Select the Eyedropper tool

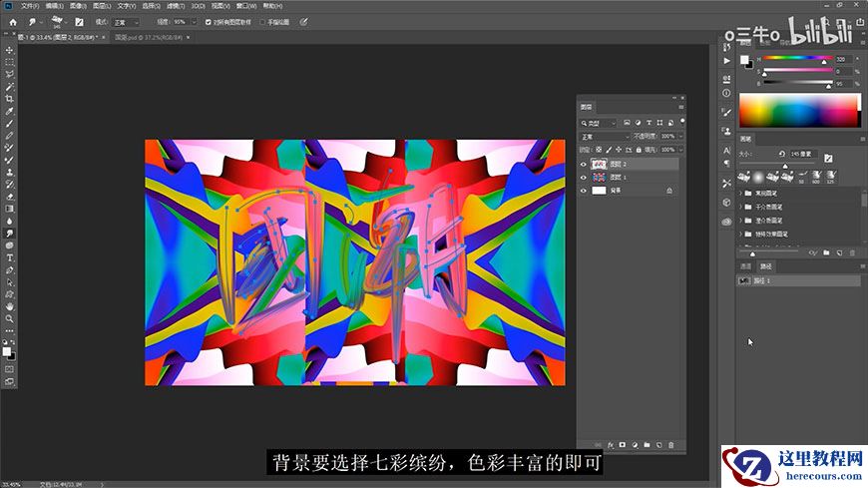[9, 111]
